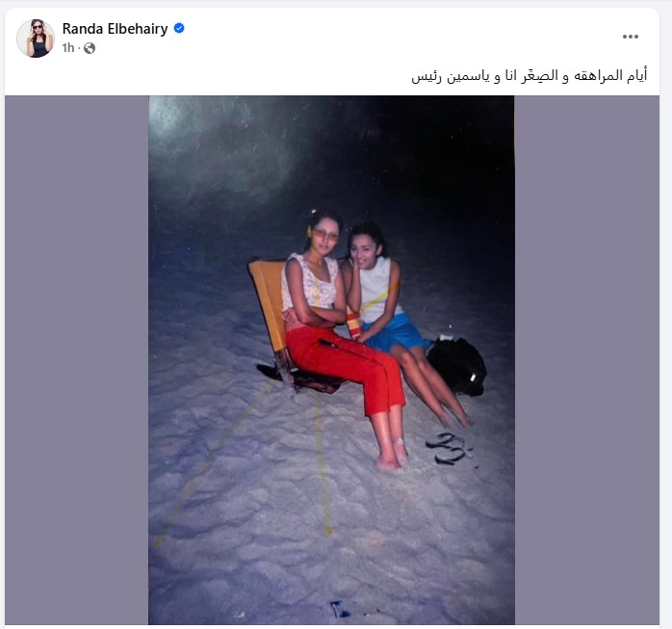Open the three-dot post options menu
The image size is (672, 629).
[x=631, y=37]
